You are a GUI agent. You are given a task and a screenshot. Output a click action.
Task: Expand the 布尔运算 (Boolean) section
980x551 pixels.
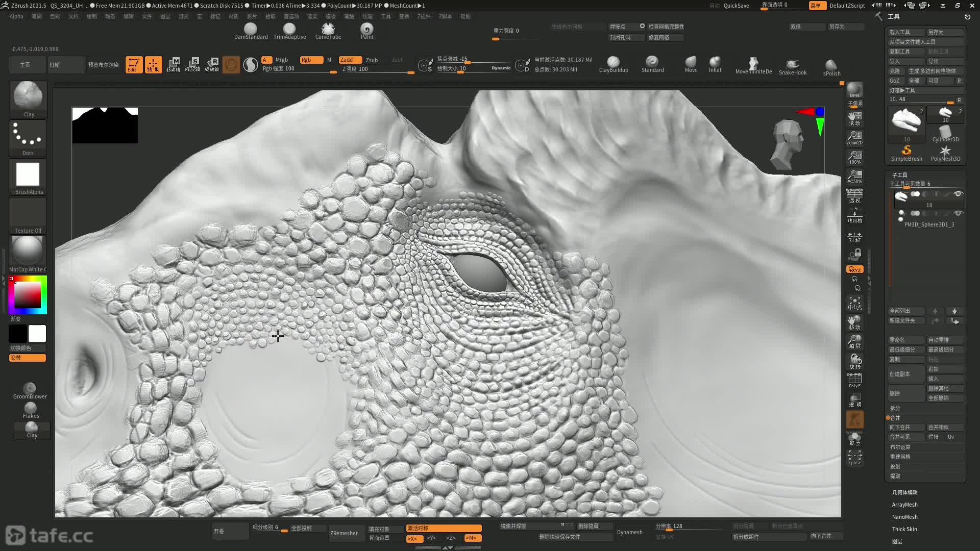point(900,447)
